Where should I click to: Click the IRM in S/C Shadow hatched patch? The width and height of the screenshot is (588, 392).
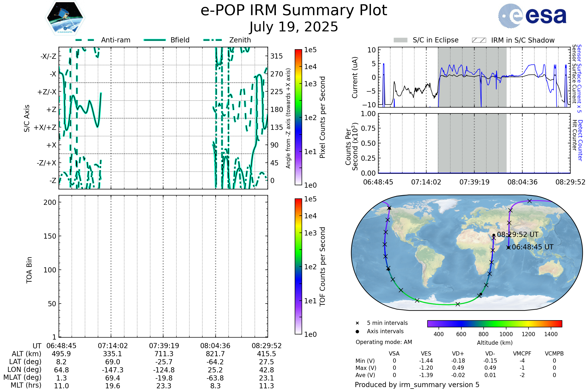[479, 40]
